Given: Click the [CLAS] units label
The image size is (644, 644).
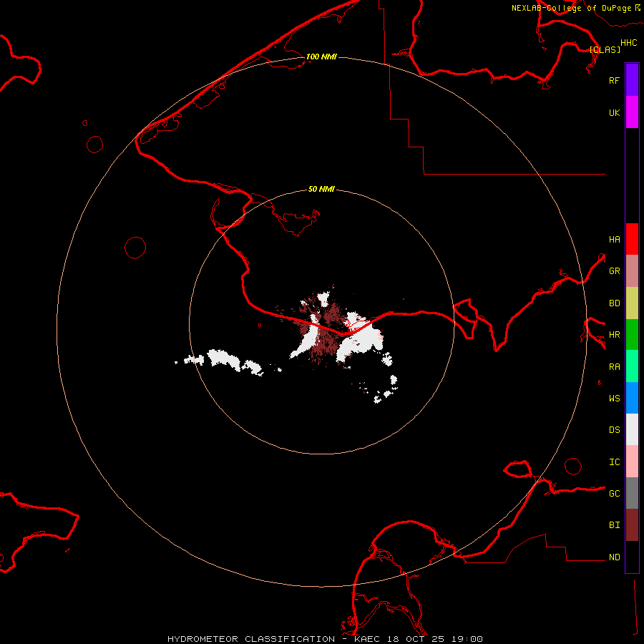Looking at the screenshot, I should [x=605, y=49].
